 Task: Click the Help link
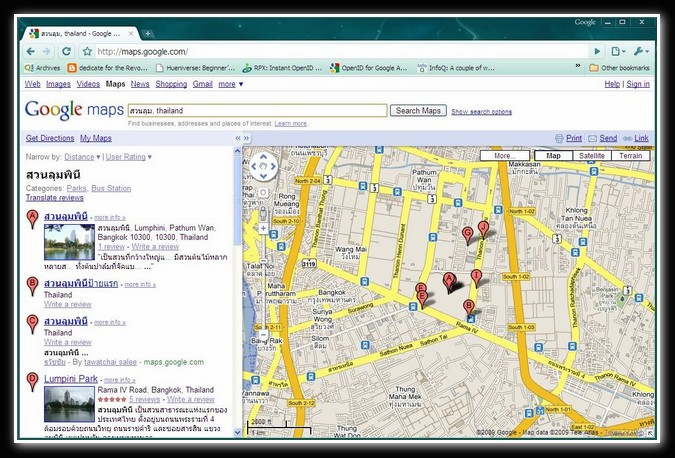[612, 84]
